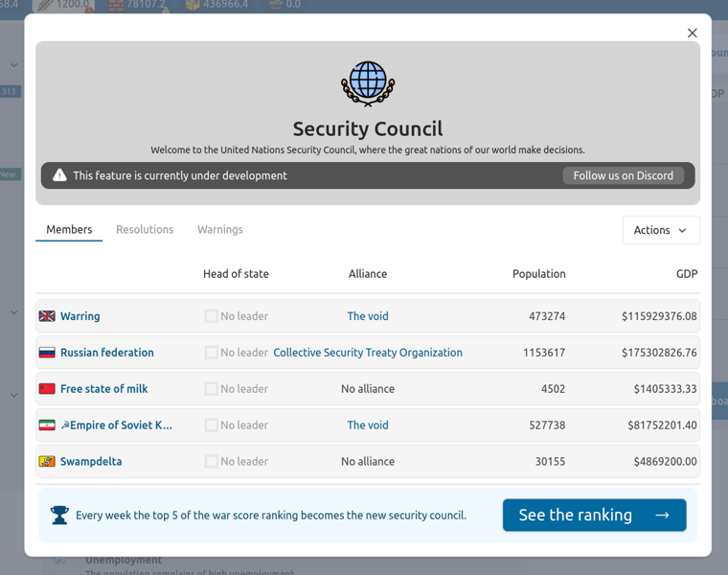Viewport: 728px width, 575px height.
Task: Click the See the ranking button
Action: 594,516
